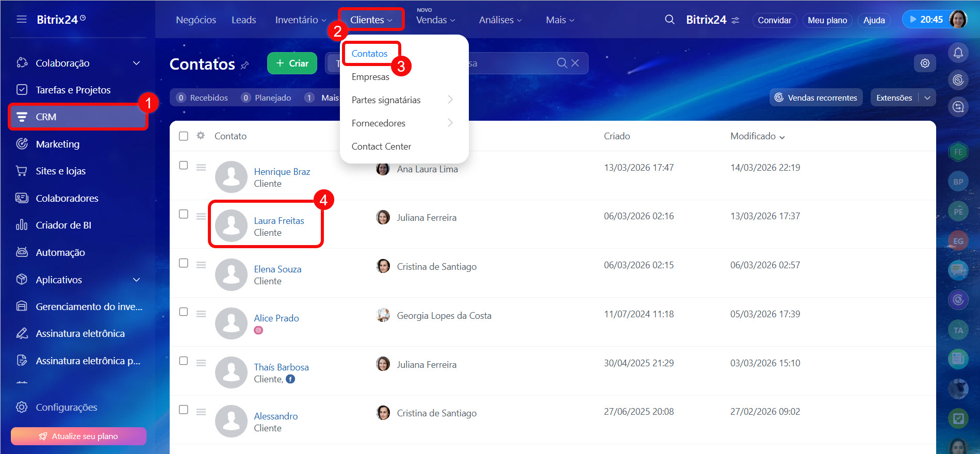Toggle the select-all checkbox in header

click(184, 136)
